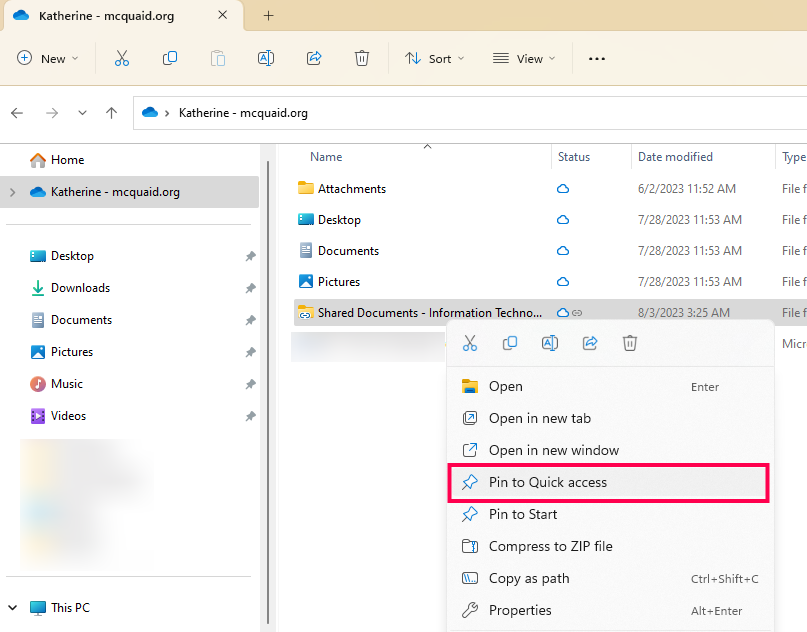Open the View dropdown
The height and width of the screenshot is (632, 807).
coord(524,59)
